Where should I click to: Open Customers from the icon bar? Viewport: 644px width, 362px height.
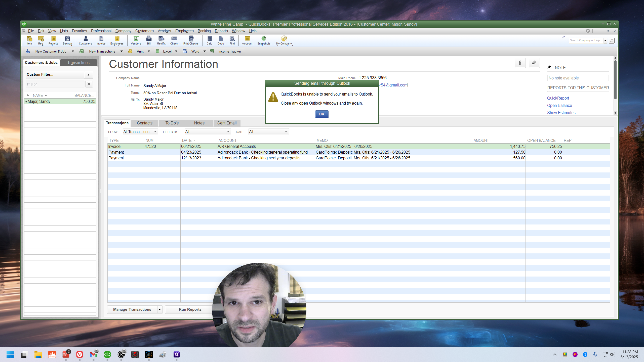[x=86, y=40]
